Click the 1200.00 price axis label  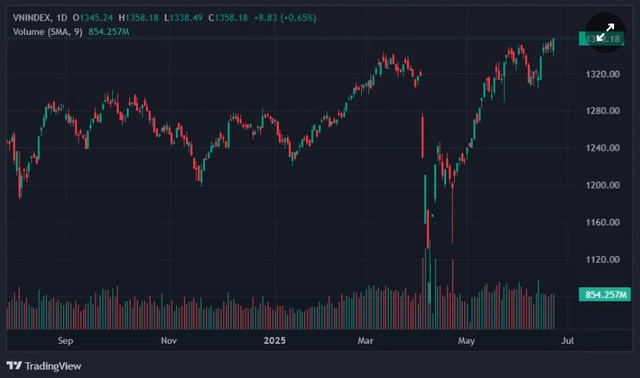pos(602,185)
